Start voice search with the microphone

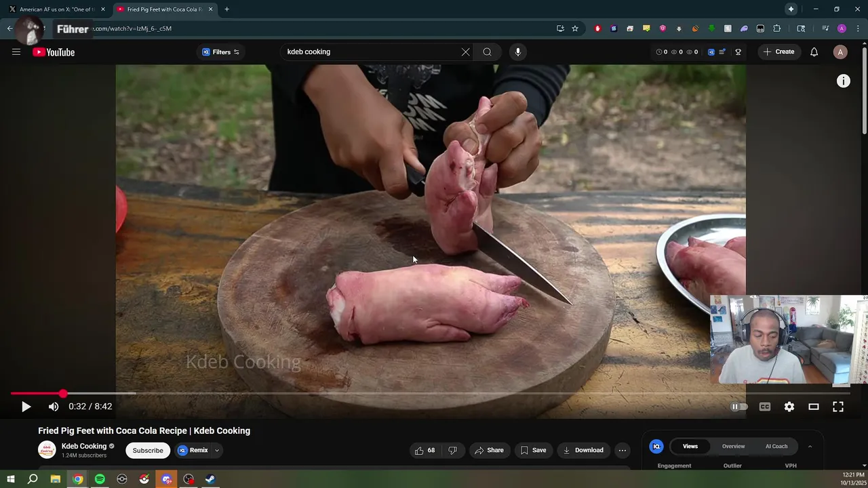coord(517,52)
